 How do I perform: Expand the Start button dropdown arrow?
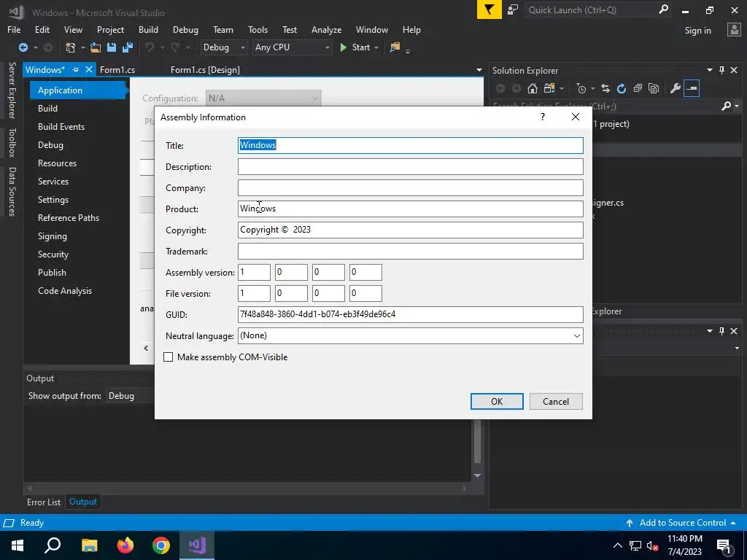coord(376,47)
